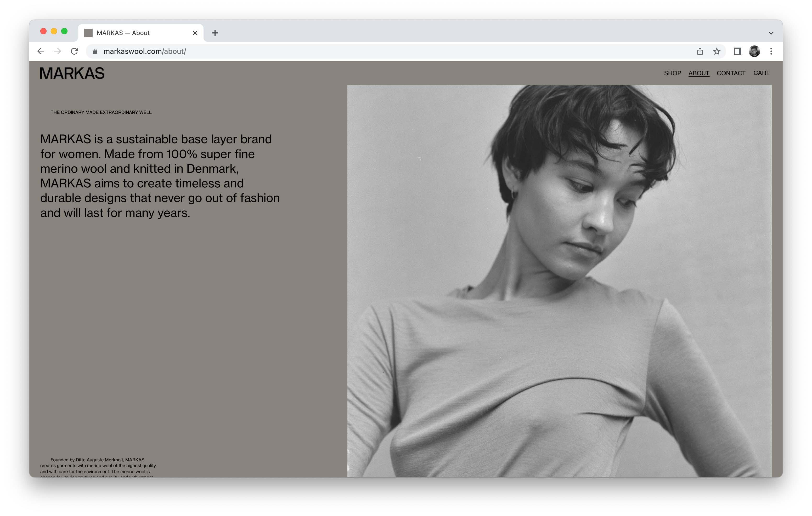Open a new tab
Image resolution: width=812 pixels, height=516 pixels.
[215, 33]
